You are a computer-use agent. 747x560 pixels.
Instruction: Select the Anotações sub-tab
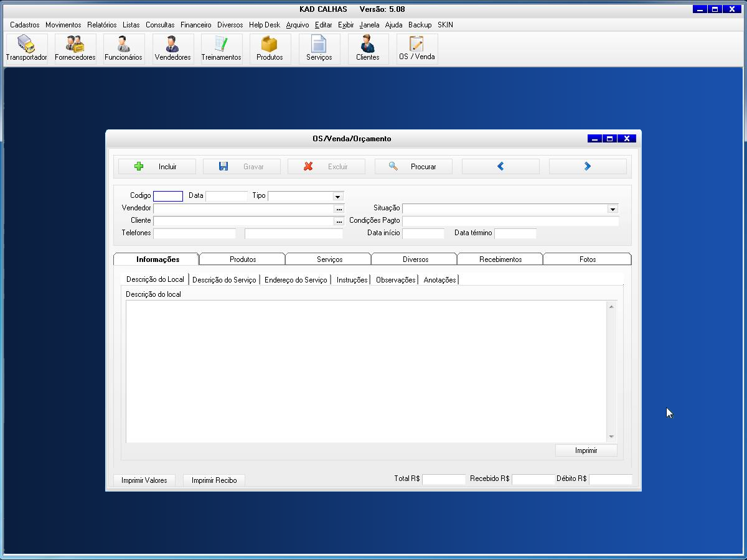click(439, 280)
